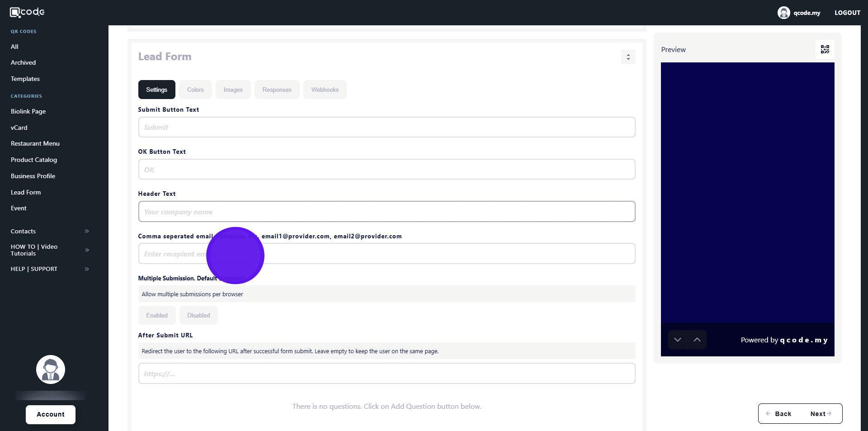The width and height of the screenshot is (868, 431).
Task: Open the Webhooks tab
Action: click(x=325, y=90)
